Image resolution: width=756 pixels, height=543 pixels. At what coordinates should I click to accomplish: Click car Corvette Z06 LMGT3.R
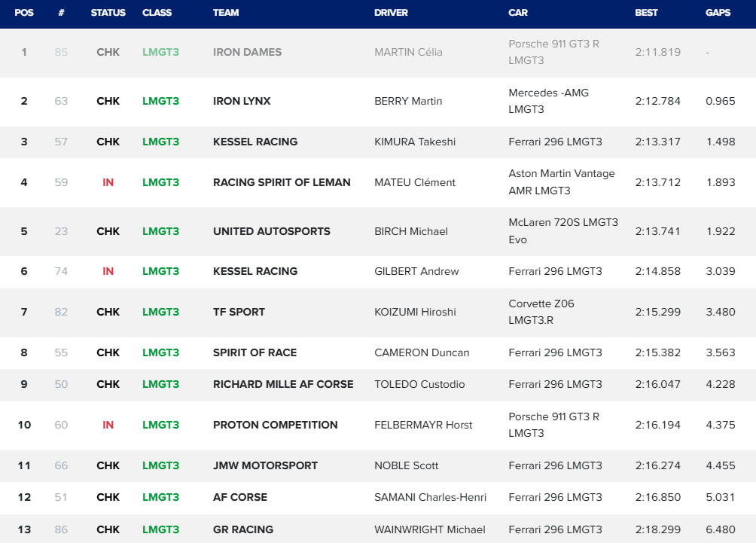point(541,312)
